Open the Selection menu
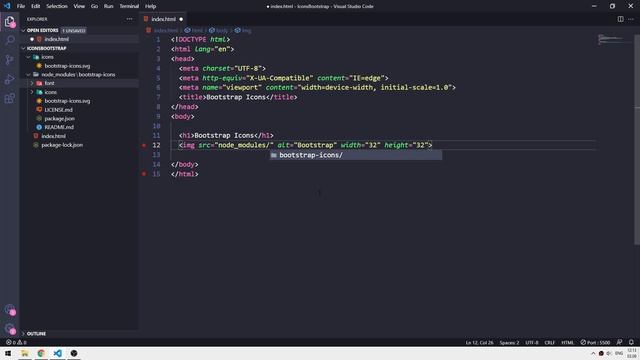The image size is (640, 360). pos(57,6)
